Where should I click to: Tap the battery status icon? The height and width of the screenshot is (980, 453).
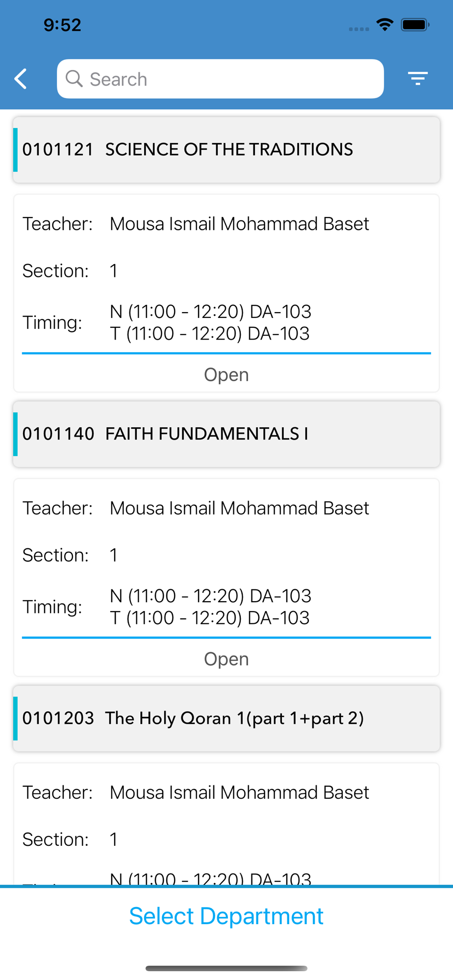coord(415,24)
